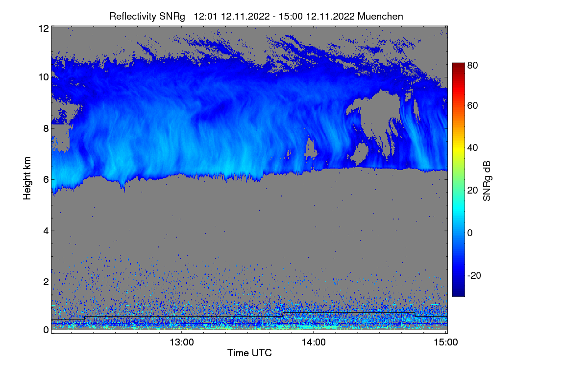Click the 0 km height tick label

(46, 330)
